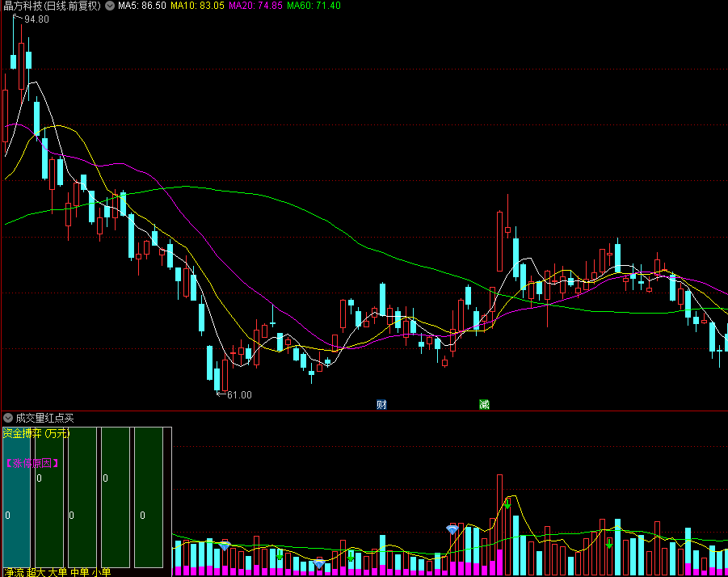The image size is (728, 577).
Task: Select the MA10: 83.05 indicator label
Action: (x=197, y=6)
